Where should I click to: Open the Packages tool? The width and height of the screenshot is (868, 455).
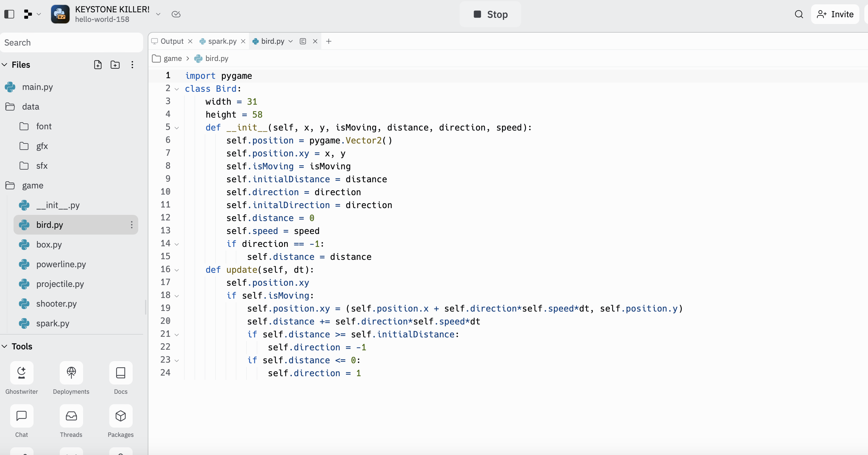121,416
